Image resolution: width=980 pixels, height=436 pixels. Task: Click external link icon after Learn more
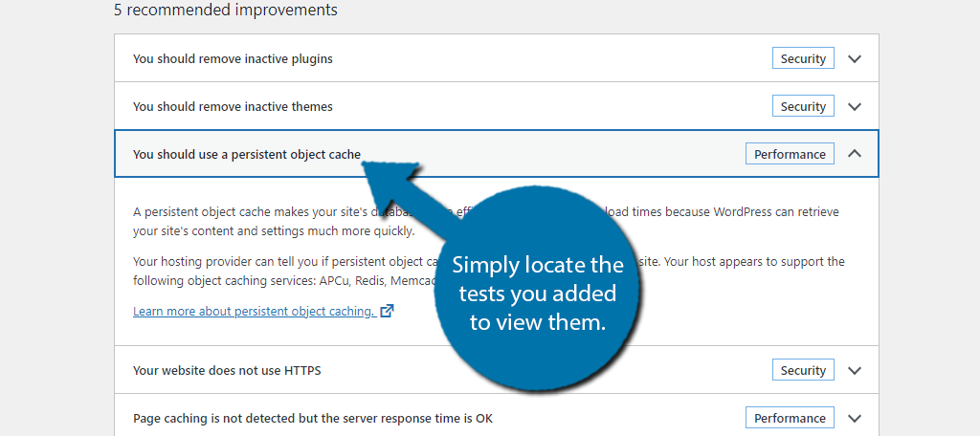tap(388, 311)
